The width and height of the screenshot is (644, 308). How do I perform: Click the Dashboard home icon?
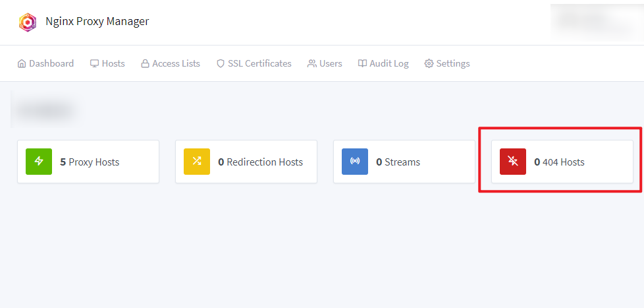coord(22,64)
